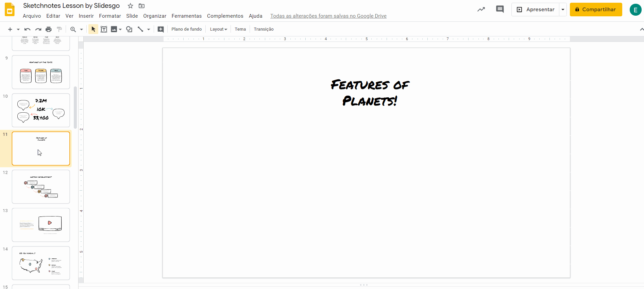Image resolution: width=644 pixels, height=289 pixels.
Task: Undo the last action
Action: (28, 29)
